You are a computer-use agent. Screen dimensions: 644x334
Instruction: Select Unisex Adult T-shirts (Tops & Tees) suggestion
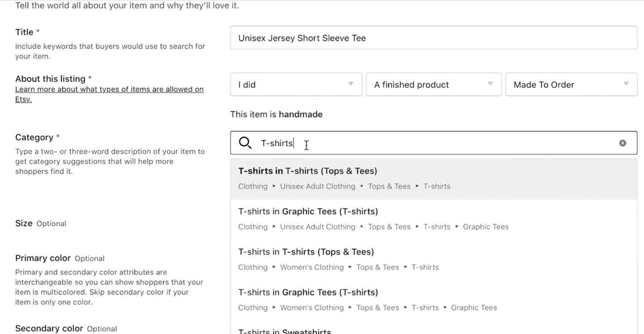coord(434,179)
